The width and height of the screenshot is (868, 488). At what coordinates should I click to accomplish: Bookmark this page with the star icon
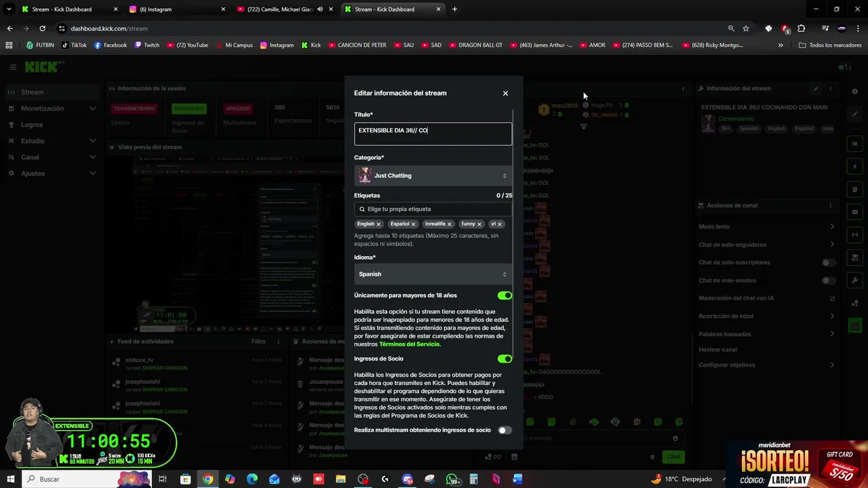[x=746, y=28]
